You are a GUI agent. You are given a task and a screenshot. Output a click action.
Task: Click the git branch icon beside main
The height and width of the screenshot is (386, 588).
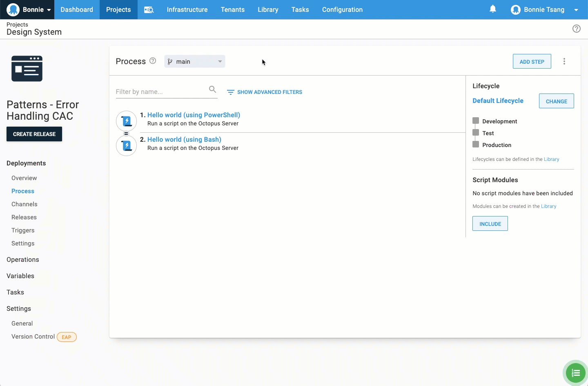click(x=170, y=62)
